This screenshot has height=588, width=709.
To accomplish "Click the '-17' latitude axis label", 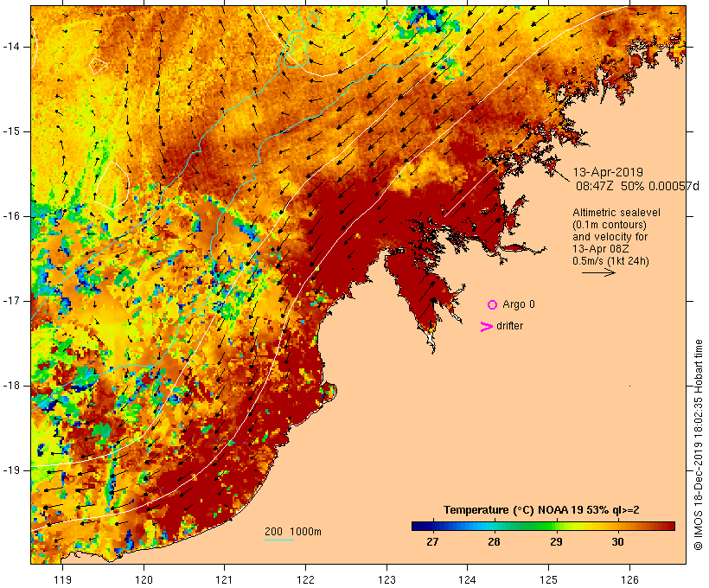I will 11,301.
